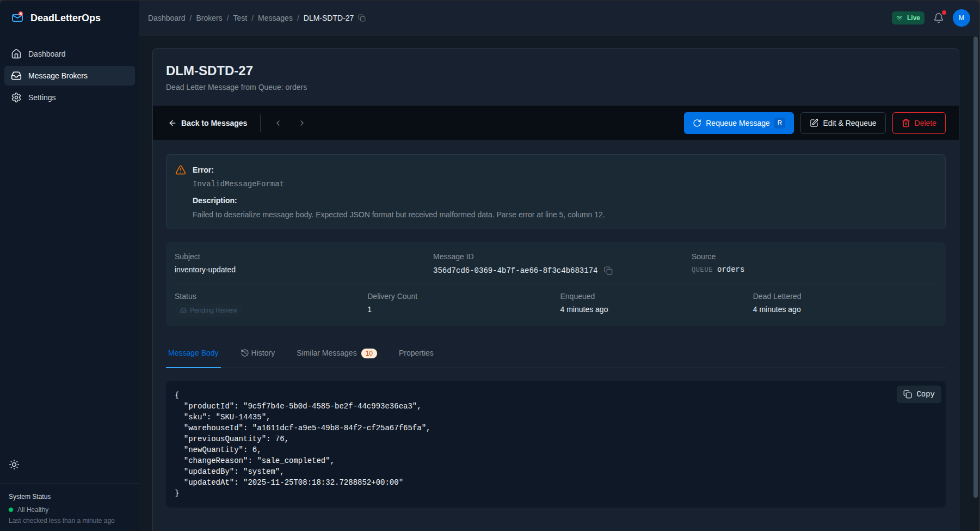
Task: Copy the JSON message body
Action: [x=919, y=394]
